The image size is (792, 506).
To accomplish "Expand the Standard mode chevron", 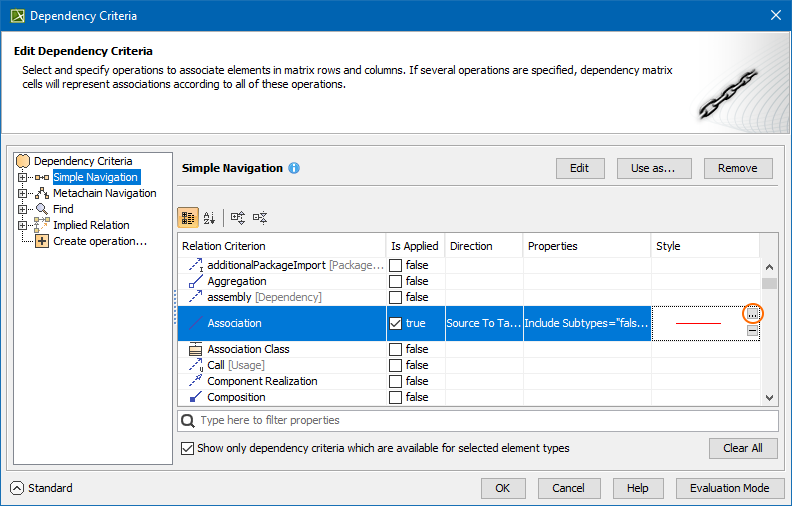I will tap(17, 488).
